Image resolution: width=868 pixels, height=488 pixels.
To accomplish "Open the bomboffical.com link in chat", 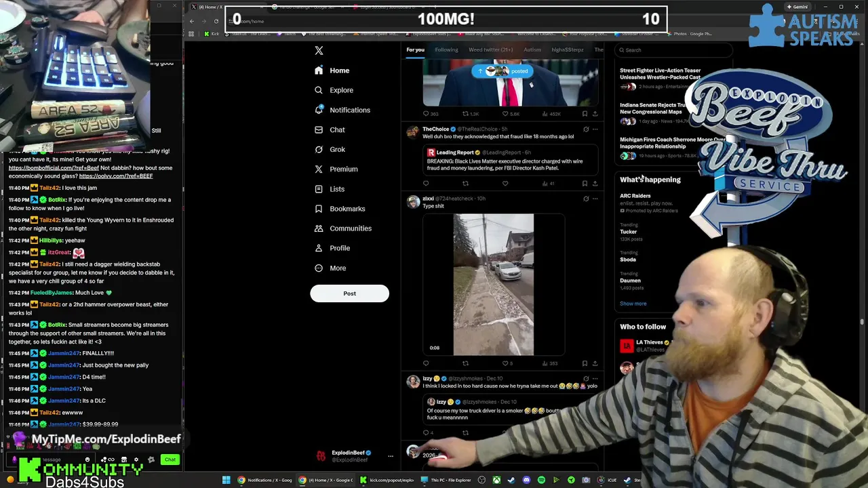I will pyautogui.click(x=54, y=167).
